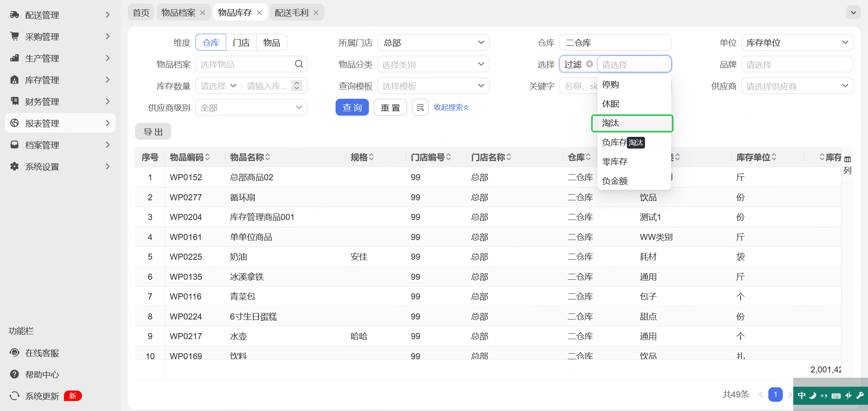The image size is (868, 411).
Task: Click the 采购管理 shopping cart icon
Action: (14, 37)
